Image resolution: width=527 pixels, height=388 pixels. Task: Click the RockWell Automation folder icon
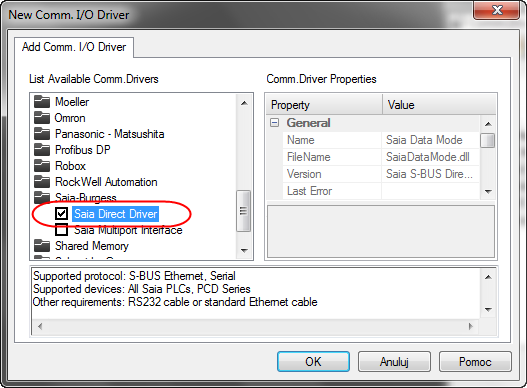click(x=42, y=182)
